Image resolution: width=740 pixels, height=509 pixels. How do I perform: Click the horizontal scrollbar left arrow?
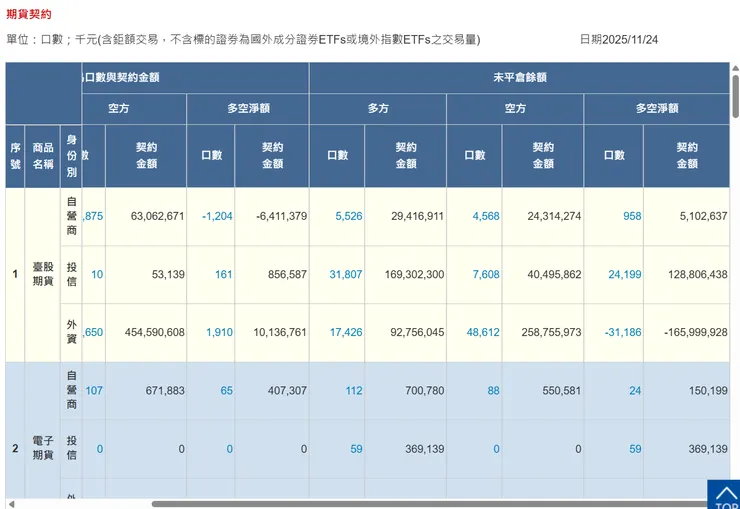(11, 504)
